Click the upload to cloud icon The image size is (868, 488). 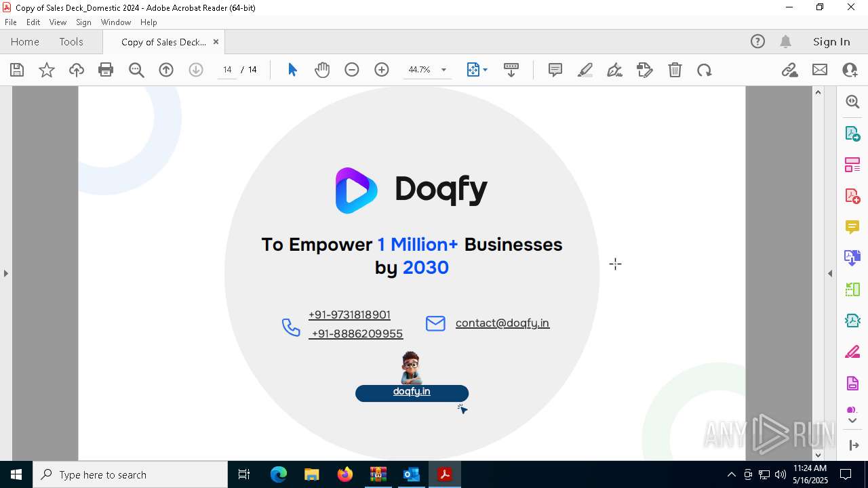tap(77, 70)
